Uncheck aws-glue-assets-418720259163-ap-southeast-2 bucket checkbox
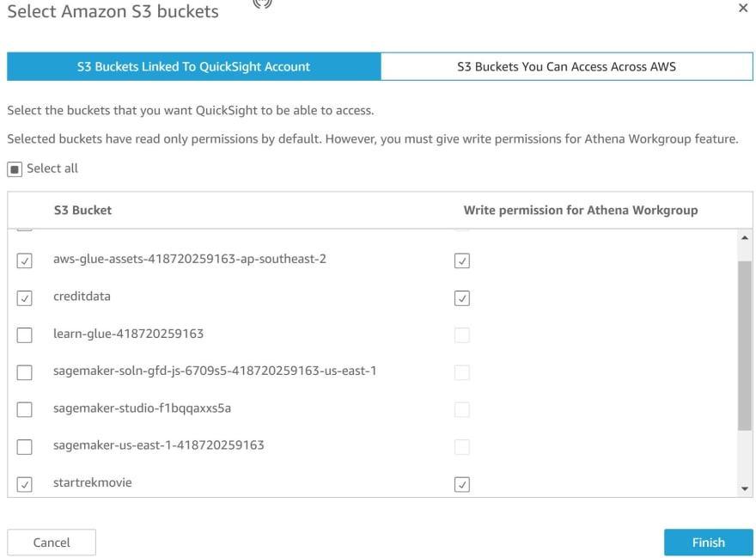The image size is (756, 558). 25,261
